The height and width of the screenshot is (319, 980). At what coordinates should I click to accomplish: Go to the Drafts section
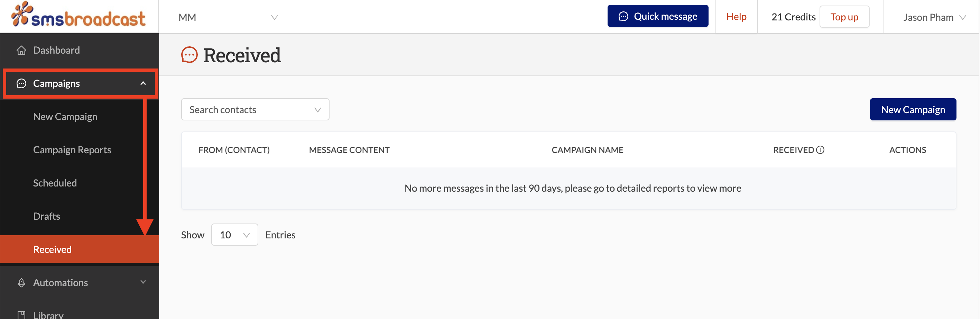tap(46, 216)
